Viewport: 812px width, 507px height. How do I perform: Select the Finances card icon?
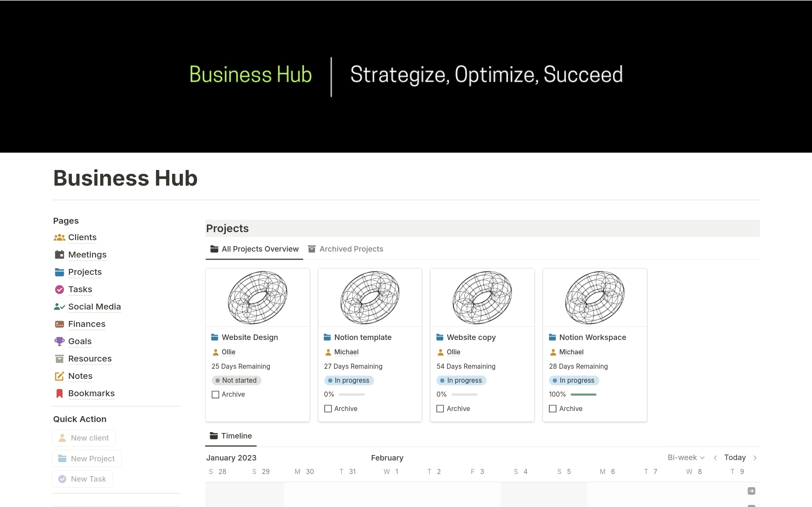coord(59,324)
